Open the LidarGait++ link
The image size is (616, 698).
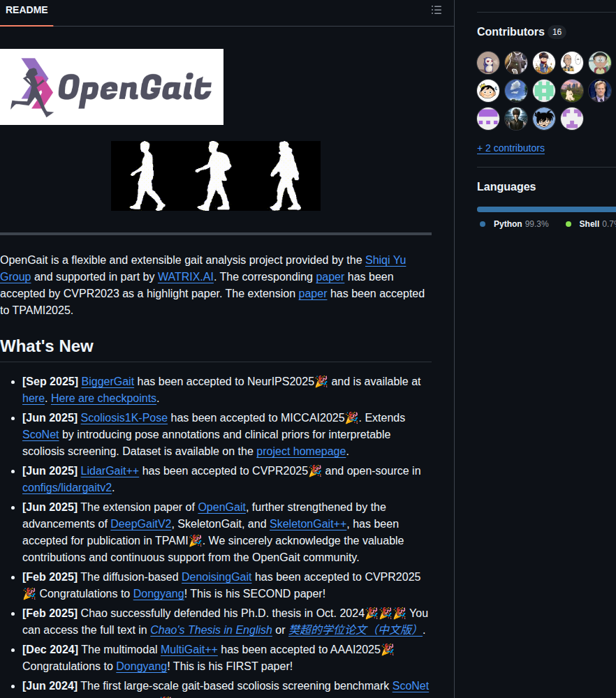[x=110, y=471]
